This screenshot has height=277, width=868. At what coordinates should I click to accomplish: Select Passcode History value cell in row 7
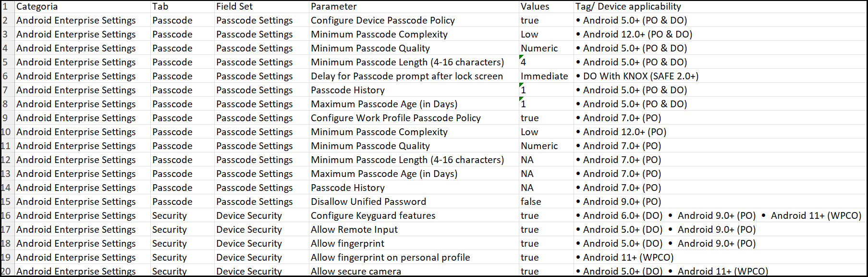[x=546, y=90]
